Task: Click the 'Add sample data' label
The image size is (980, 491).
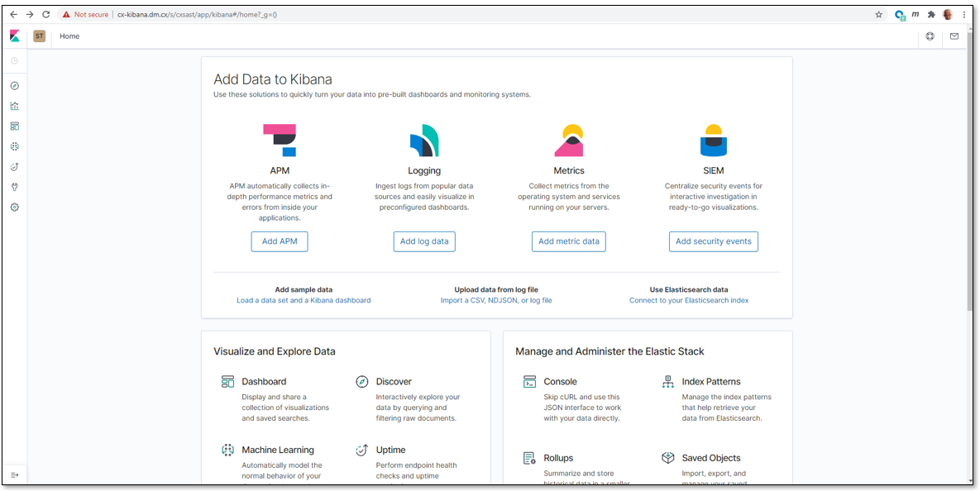Action: [x=304, y=290]
